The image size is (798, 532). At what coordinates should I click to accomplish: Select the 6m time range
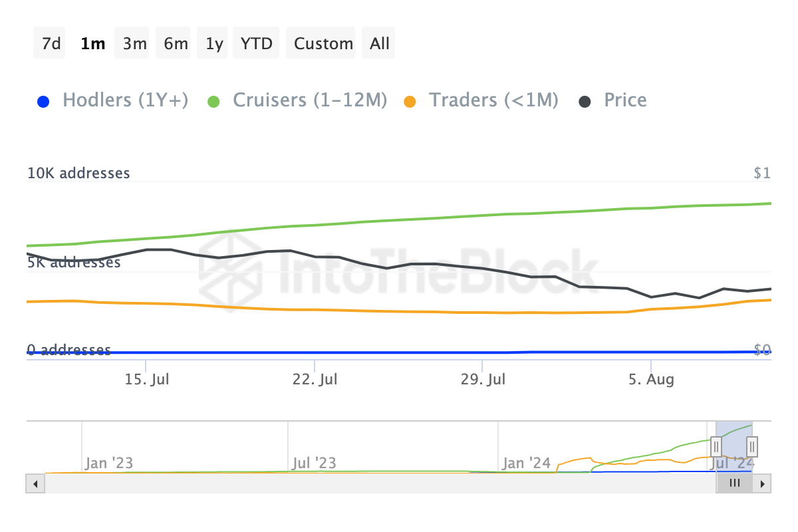[x=176, y=44]
